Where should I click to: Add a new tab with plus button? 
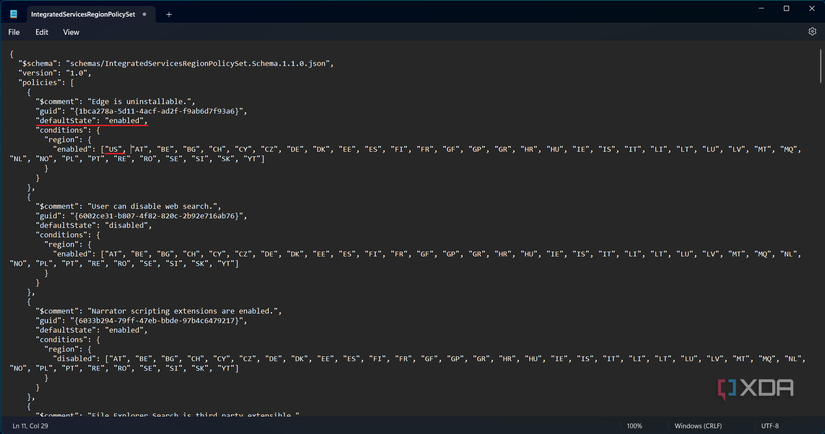[x=169, y=14]
